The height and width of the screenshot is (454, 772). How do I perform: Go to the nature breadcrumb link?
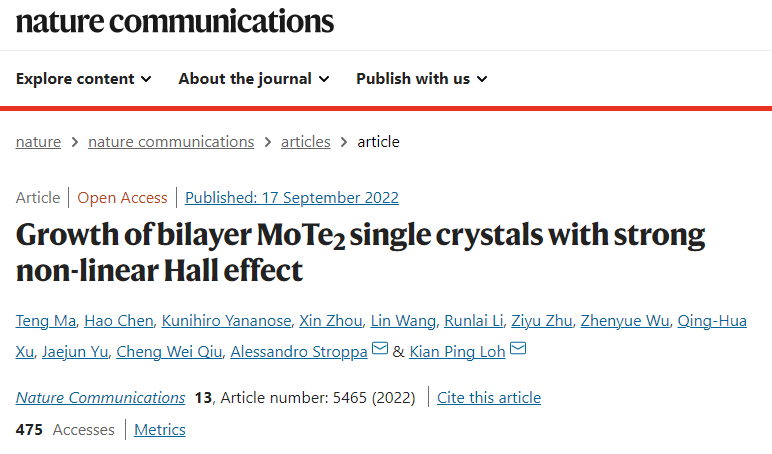[38, 142]
